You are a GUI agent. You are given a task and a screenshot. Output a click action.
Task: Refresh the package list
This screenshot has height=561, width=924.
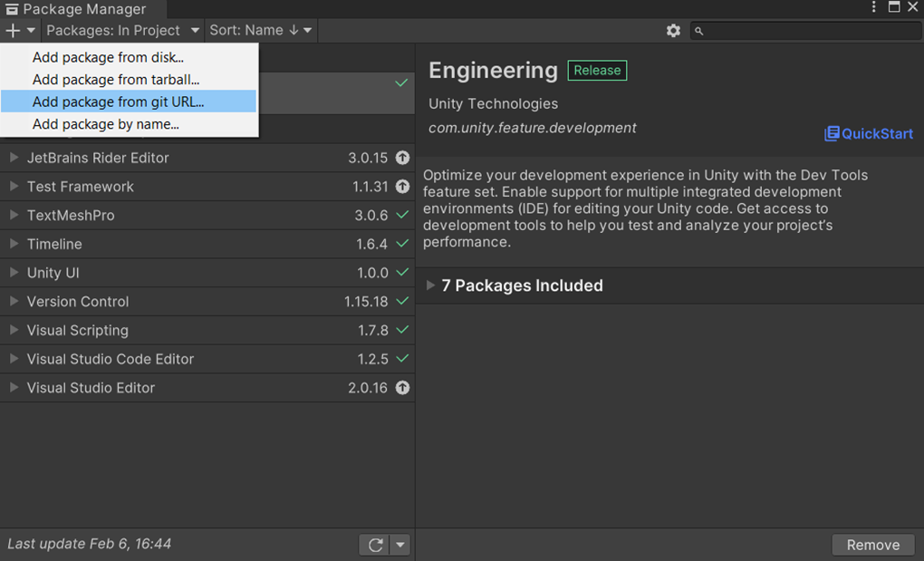coord(375,545)
